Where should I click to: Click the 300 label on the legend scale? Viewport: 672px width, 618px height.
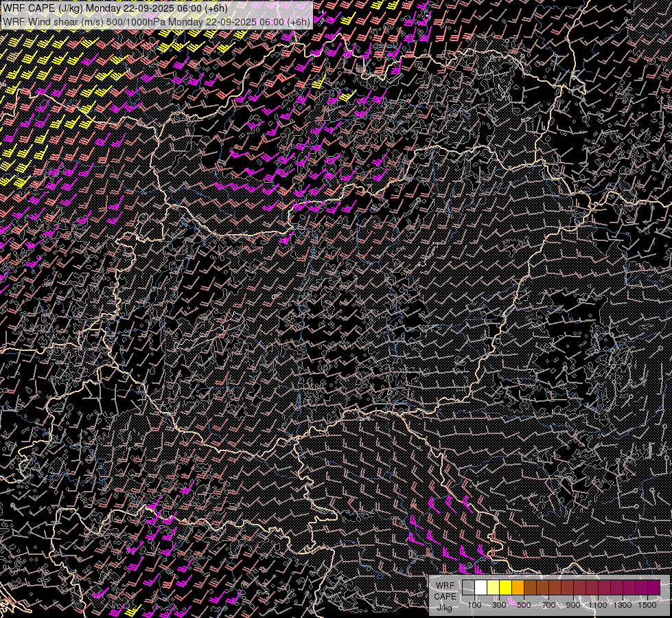[x=499, y=605]
